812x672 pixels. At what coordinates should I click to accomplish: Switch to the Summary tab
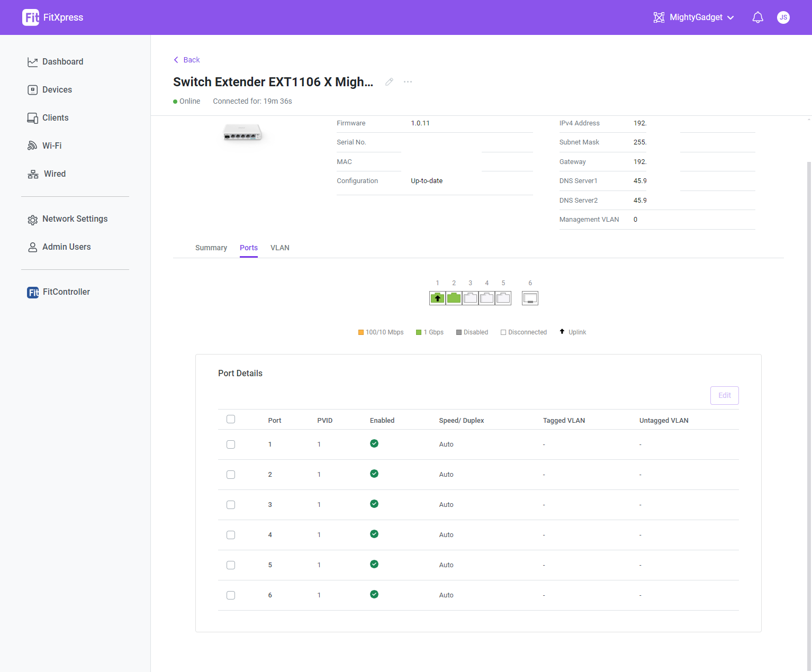pos(211,248)
